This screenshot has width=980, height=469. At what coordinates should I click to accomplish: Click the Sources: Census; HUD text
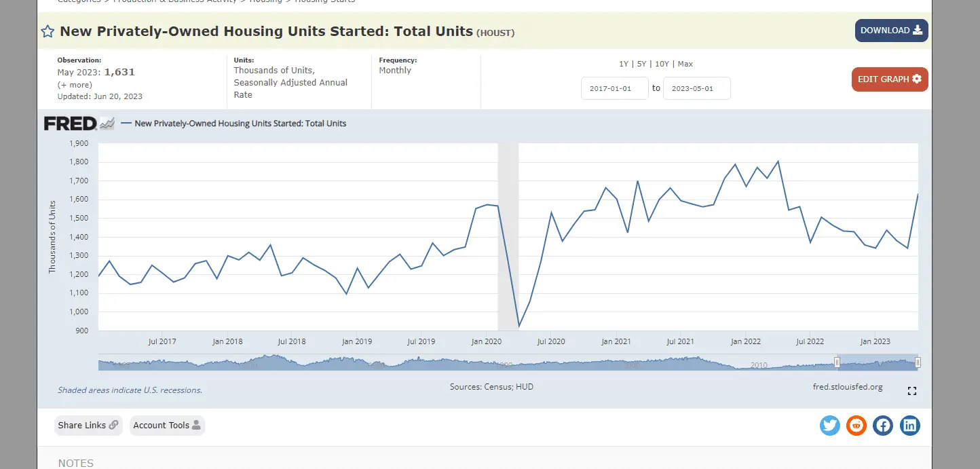click(491, 386)
